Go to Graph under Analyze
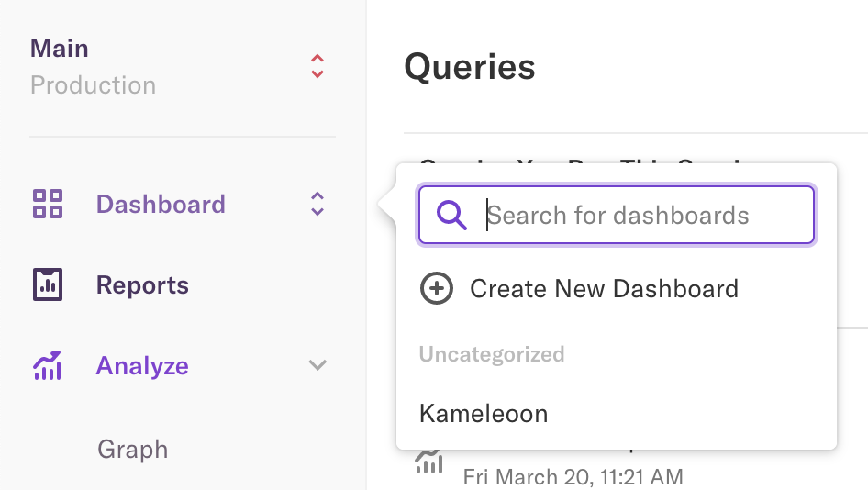The width and height of the screenshot is (868, 490). tap(133, 450)
